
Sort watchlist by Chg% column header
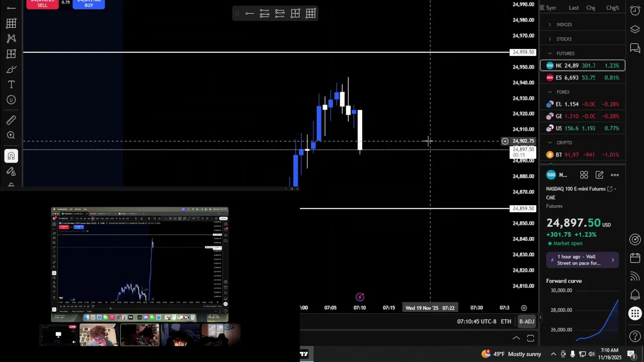612,8
